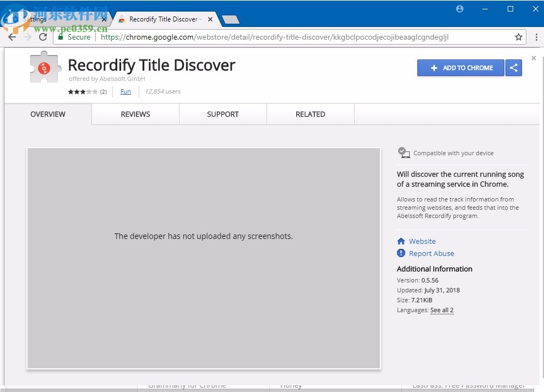
Task: Click the Add to Chrome button
Action: click(461, 68)
